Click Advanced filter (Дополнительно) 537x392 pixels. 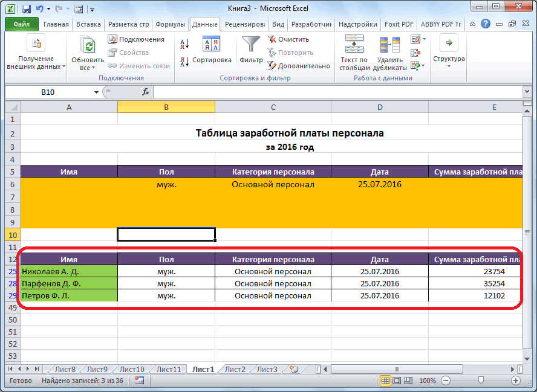295,65
